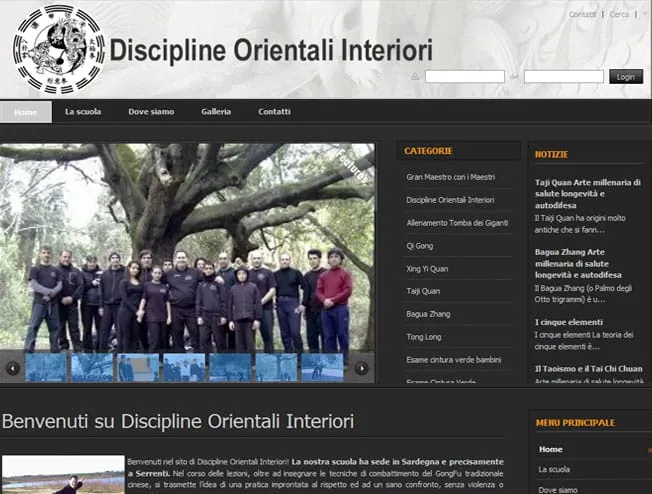Image resolution: width=652 pixels, height=494 pixels.
Task: Open the Contatti link in top header
Action: tap(582, 14)
